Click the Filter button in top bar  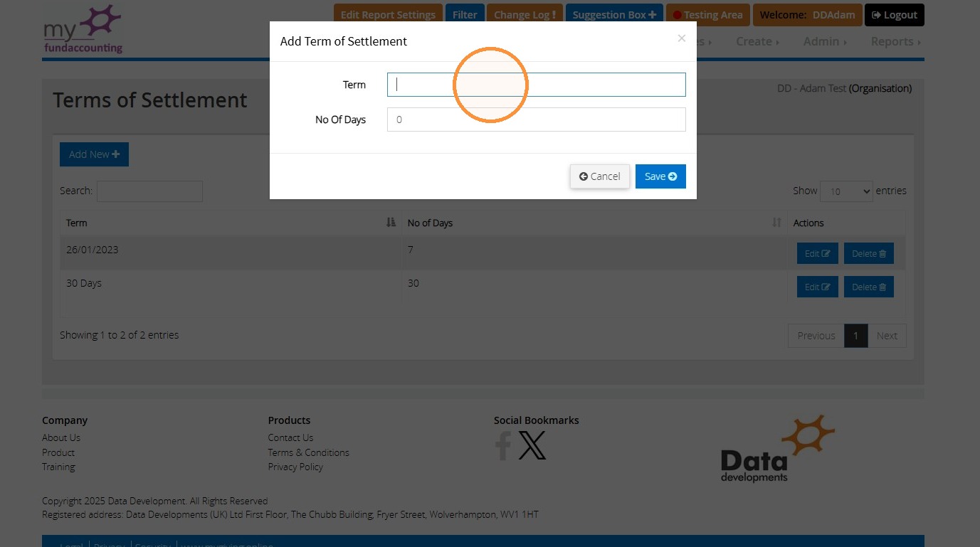point(465,15)
